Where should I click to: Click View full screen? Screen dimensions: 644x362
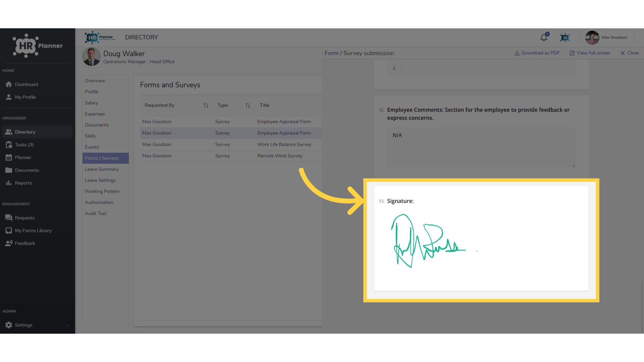[x=590, y=53]
